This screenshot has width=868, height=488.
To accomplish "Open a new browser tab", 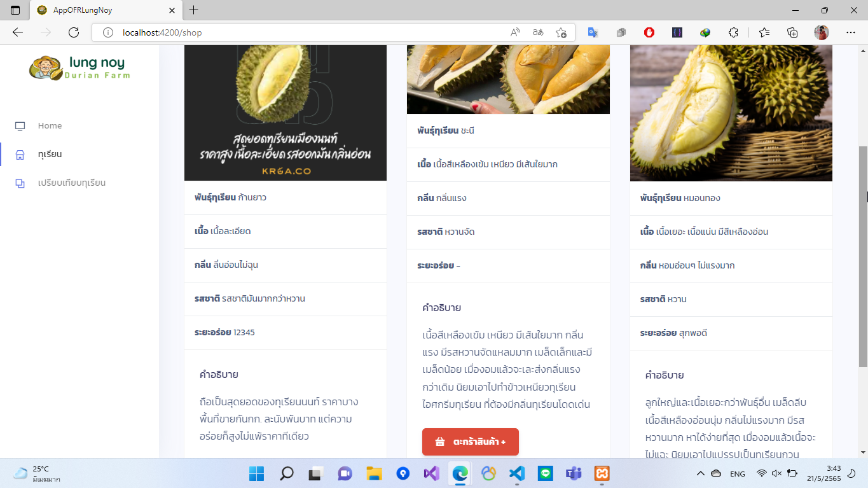I will click(x=194, y=10).
